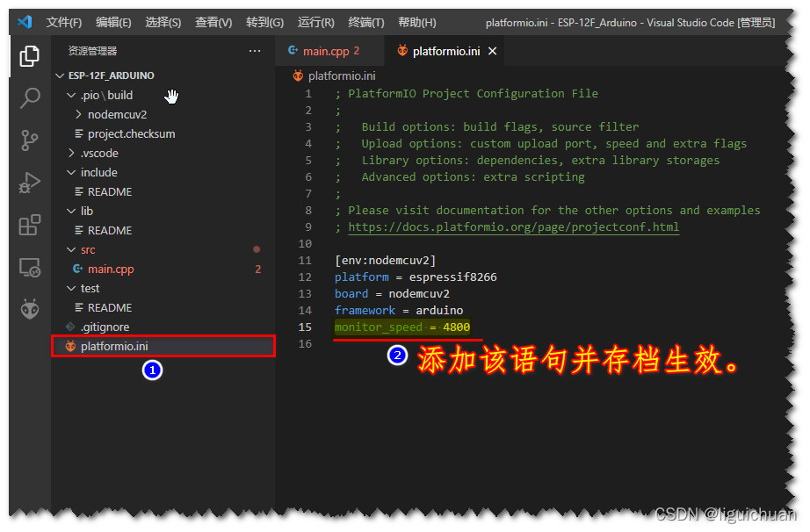This screenshot has height=532, width=810.
Task: Click the main.cpp tab's C++ icon
Action: tap(293, 51)
